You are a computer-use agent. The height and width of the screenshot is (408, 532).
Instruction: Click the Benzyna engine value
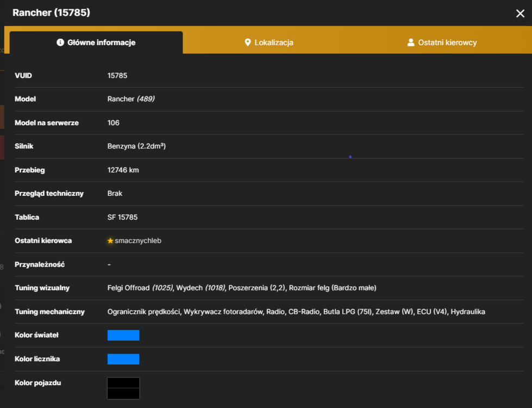[136, 146]
